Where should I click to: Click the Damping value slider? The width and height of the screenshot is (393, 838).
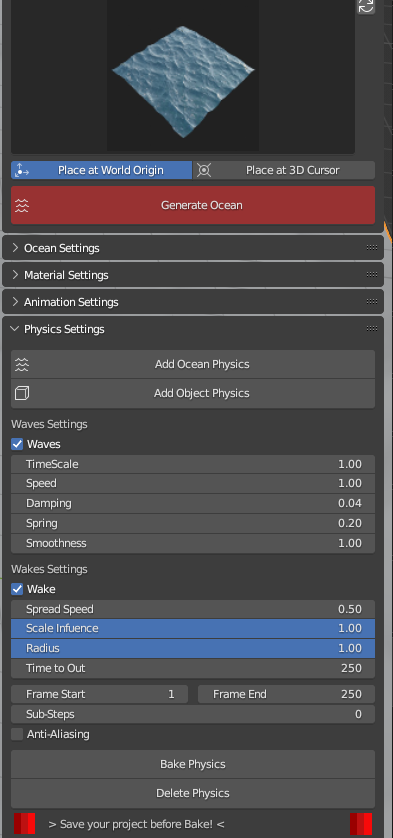click(x=193, y=503)
